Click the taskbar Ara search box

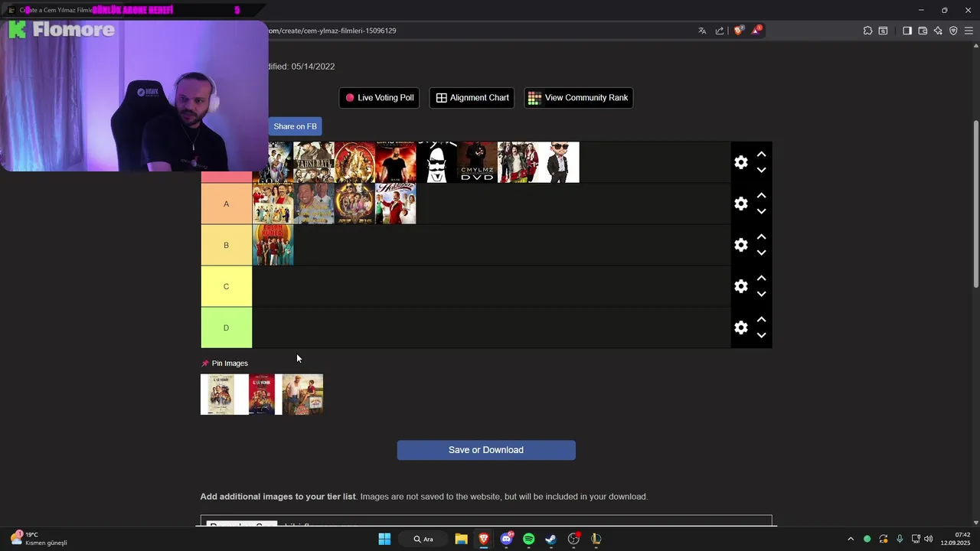(423, 539)
